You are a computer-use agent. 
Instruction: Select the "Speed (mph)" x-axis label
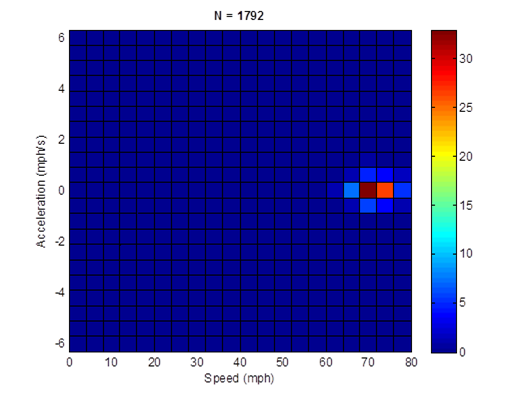pos(239,378)
